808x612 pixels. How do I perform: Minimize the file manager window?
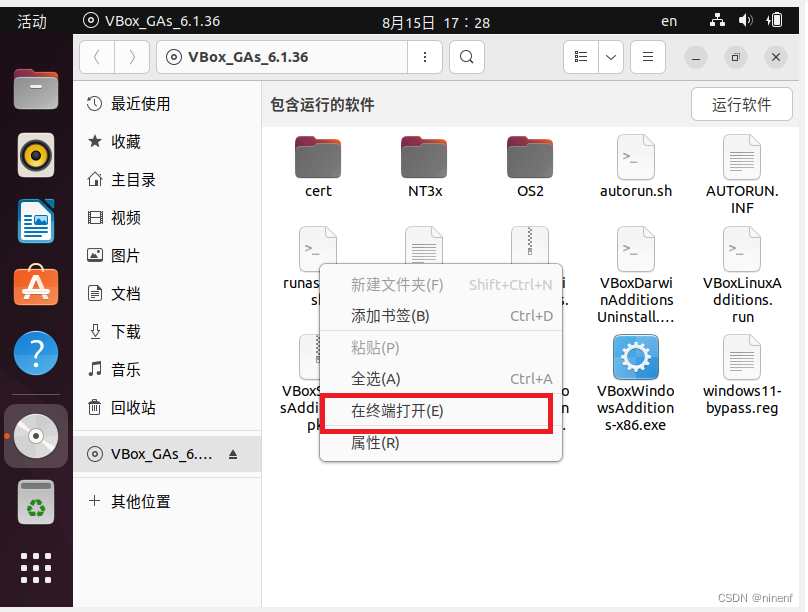tap(696, 57)
